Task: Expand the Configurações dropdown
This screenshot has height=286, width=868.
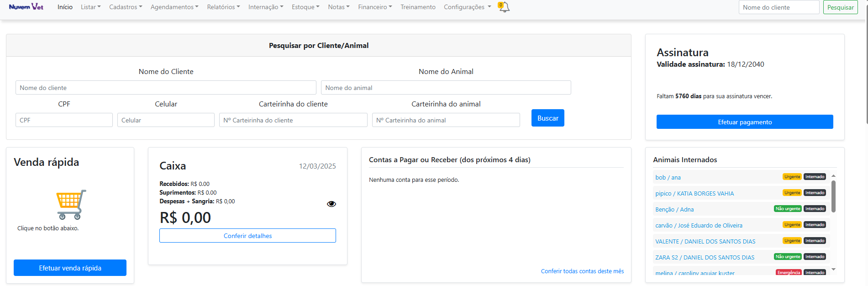Action: pos(467,7)
